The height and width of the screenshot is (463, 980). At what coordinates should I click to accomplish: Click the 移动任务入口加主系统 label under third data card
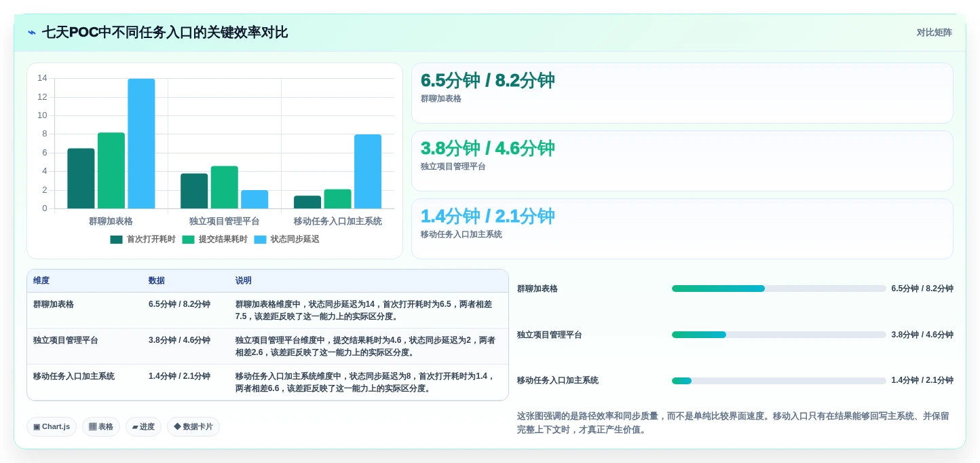pos(461,234)
